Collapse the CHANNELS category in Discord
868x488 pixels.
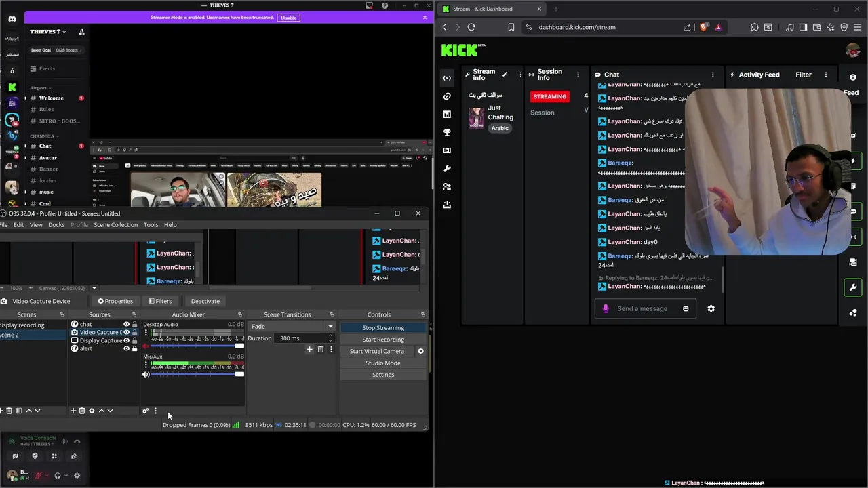43,136
